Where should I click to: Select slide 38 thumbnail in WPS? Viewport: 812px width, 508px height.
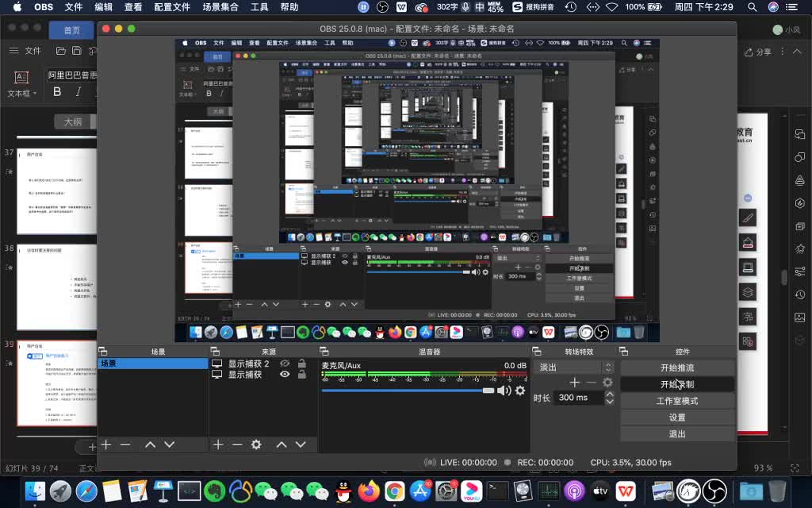[x=56, y=287]
